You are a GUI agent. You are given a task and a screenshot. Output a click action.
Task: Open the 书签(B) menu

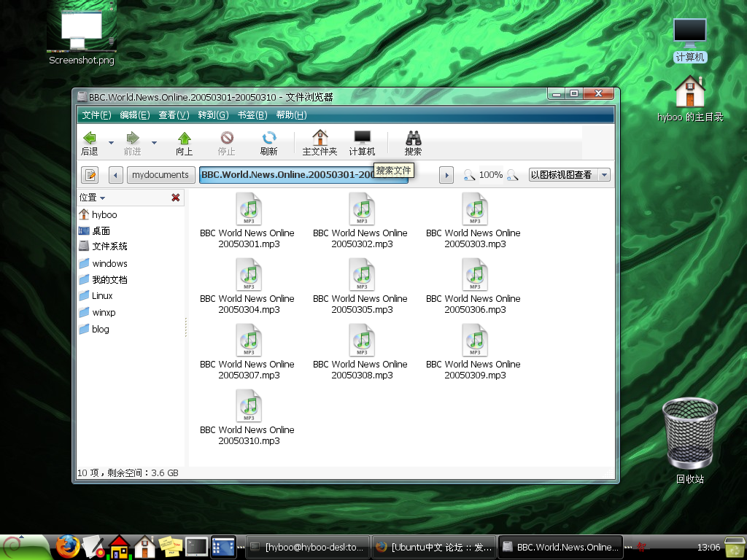(252, 114)
